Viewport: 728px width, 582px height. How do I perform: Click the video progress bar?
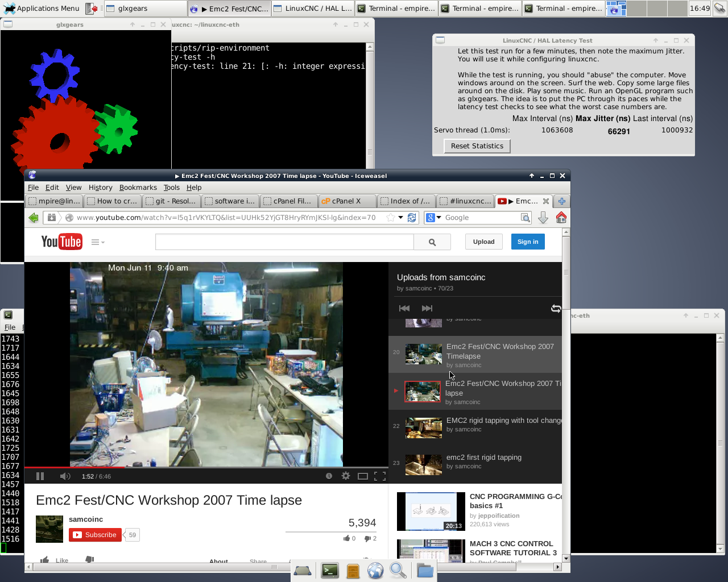(x=206, y=467)
